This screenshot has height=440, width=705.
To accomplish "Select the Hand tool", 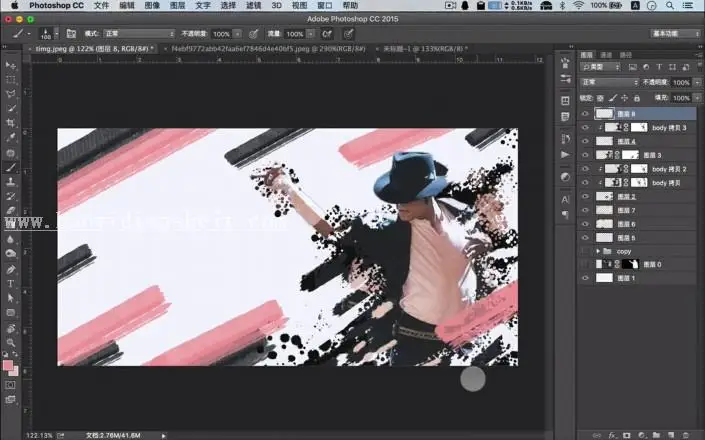I will 10,328.
